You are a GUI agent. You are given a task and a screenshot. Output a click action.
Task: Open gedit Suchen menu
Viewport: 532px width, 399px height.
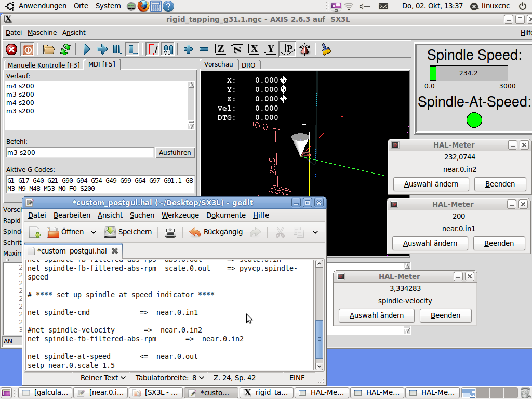coord(142,215)
